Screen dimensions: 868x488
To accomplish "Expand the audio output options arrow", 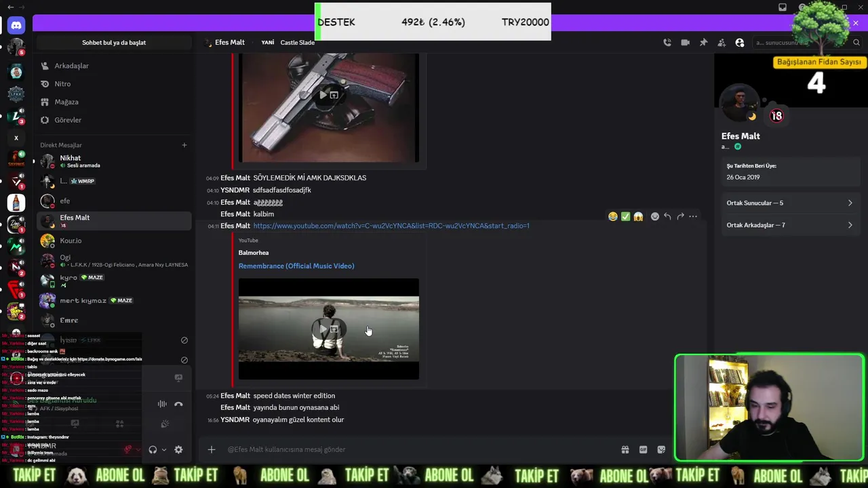I will point(163,449).
